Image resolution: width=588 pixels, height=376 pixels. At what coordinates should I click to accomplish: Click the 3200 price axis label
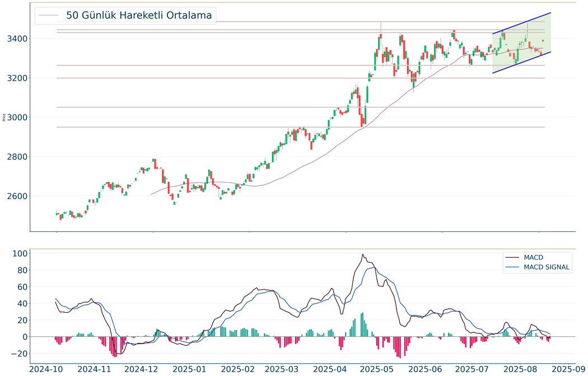pyautogui.click(x=17, y=78)
